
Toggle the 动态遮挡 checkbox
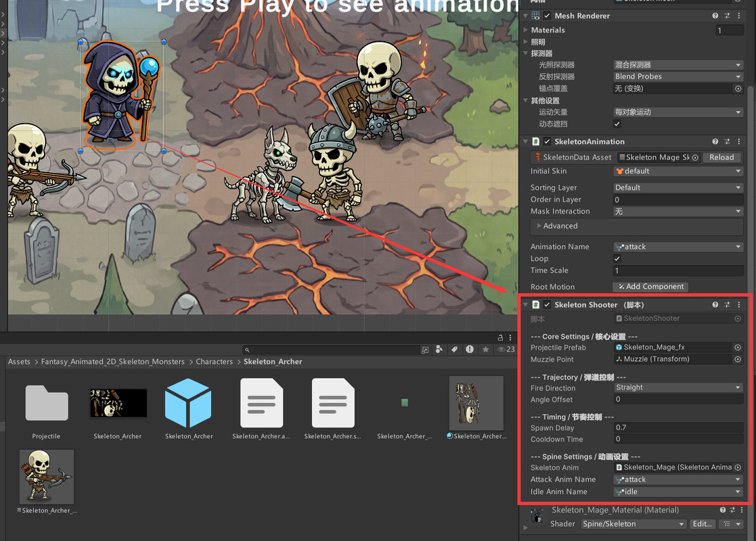pyautogui.click(x=617, y=124)
